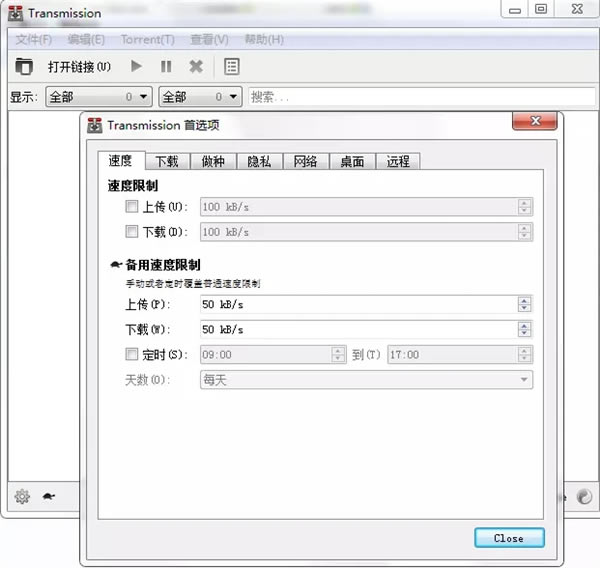This screenshot has height=568, width=600.
Task: Close the preferences dialog with red X
Action: point(535,121)
